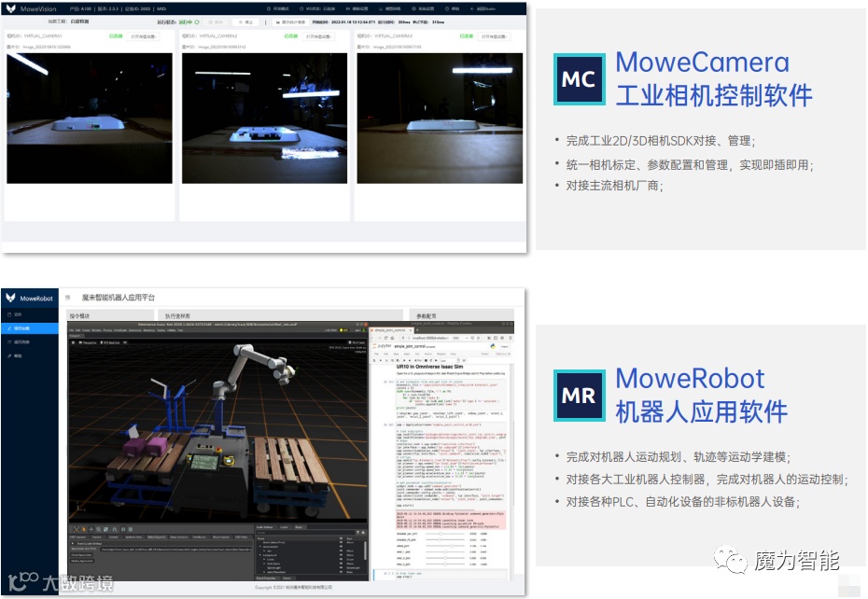
Task: Open storage settings dropdown for VIRTUAL_CAMERA3
Action: pos(494,36)
